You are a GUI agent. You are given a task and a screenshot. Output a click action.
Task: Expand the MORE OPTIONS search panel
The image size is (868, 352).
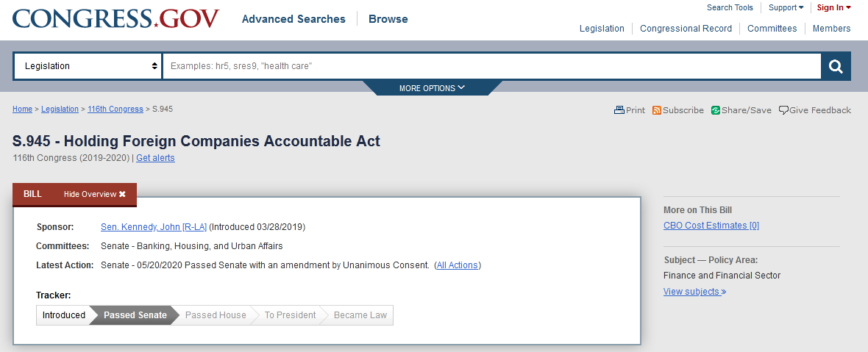point(432,88)
